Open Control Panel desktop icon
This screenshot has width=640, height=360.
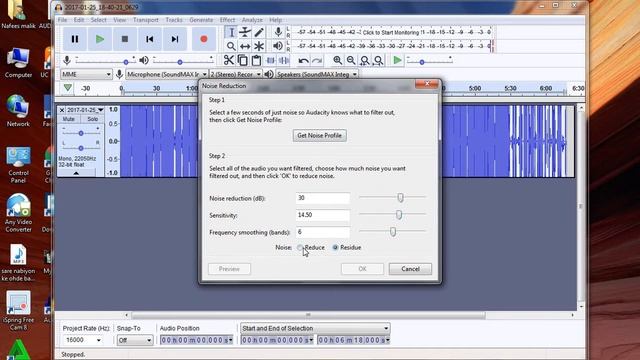coord(18,165)
